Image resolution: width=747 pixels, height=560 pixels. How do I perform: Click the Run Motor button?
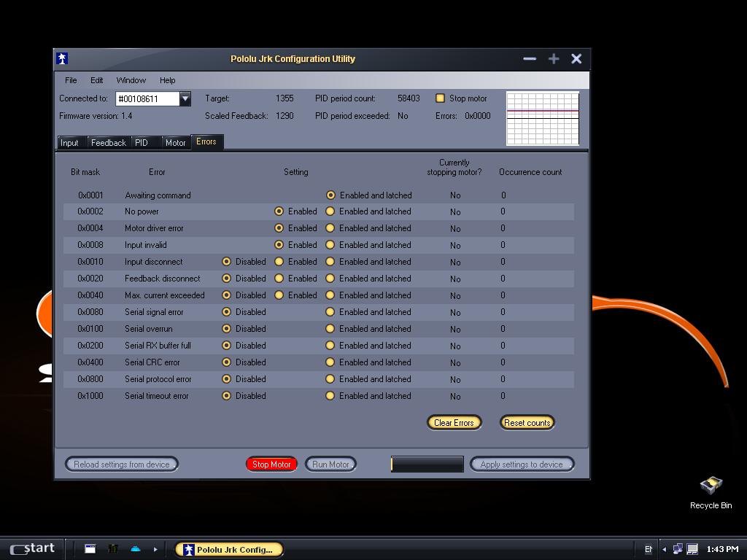point(330,464)
